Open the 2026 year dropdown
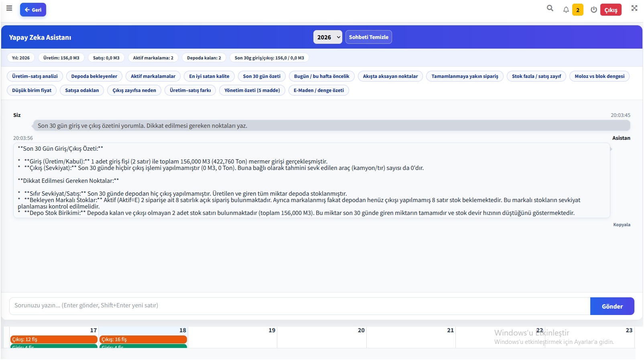 [x=328, y=37]
